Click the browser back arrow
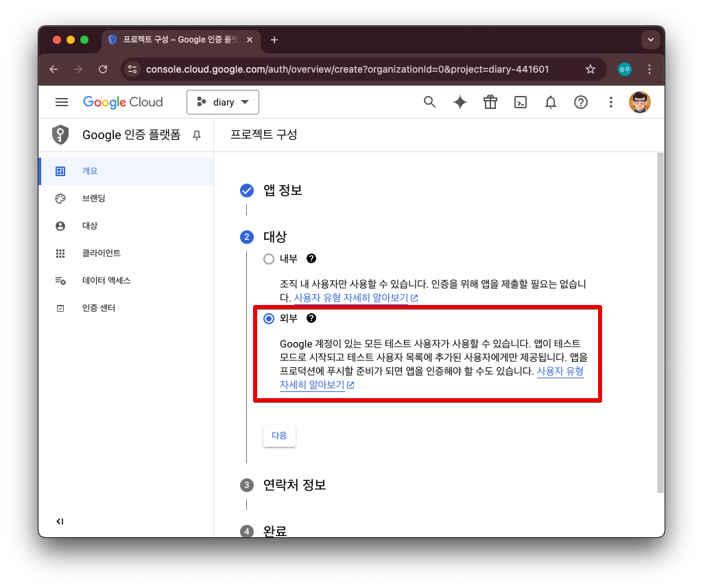 coord(53,69)
